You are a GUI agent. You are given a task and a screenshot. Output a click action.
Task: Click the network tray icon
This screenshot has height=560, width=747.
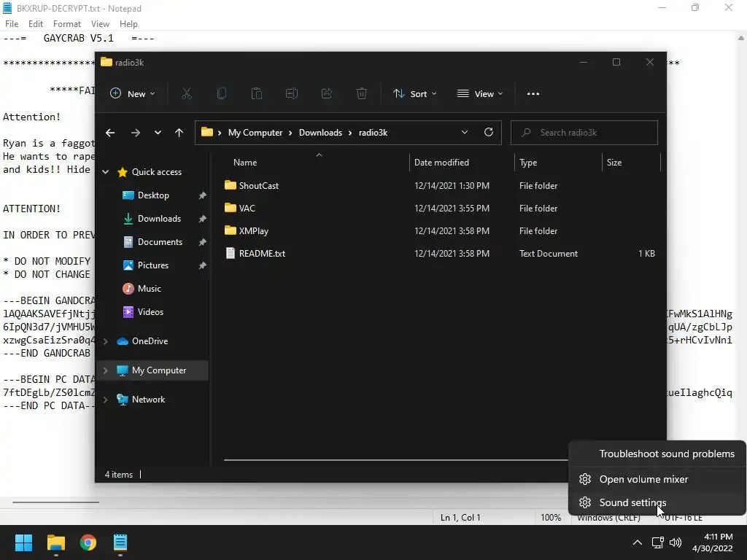coord(658,542)
